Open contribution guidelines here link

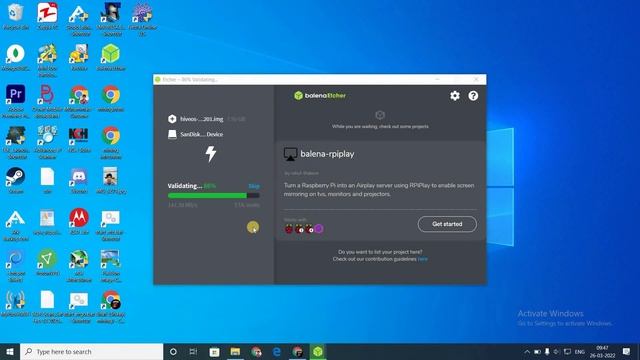tap(422, 259)
